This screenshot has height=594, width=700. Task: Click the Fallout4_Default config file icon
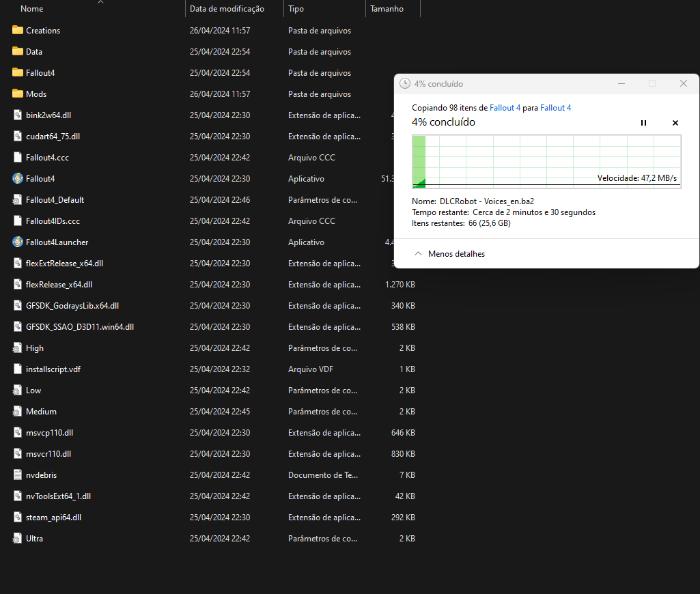(x=17, y=200)
